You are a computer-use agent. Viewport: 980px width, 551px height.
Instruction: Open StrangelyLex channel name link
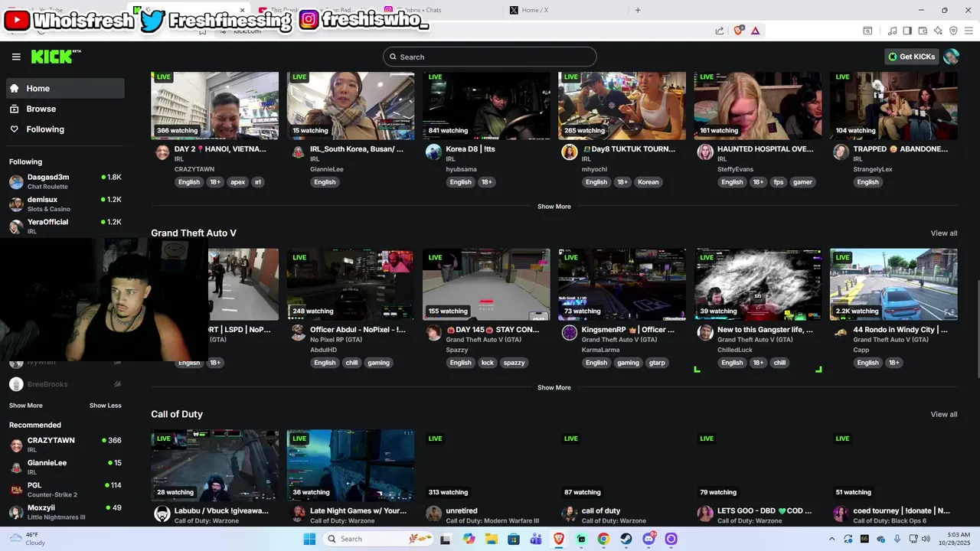tap(873, 169)
